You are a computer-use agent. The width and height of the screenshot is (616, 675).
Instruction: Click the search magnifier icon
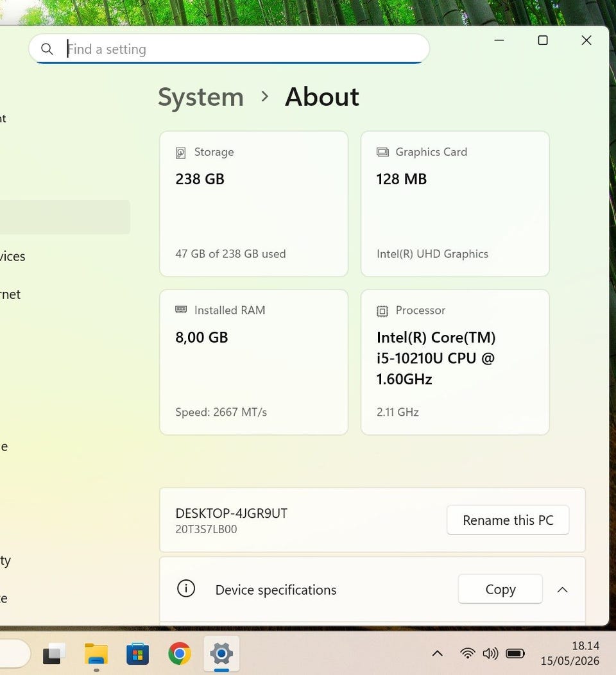click(x=47, y=49)
